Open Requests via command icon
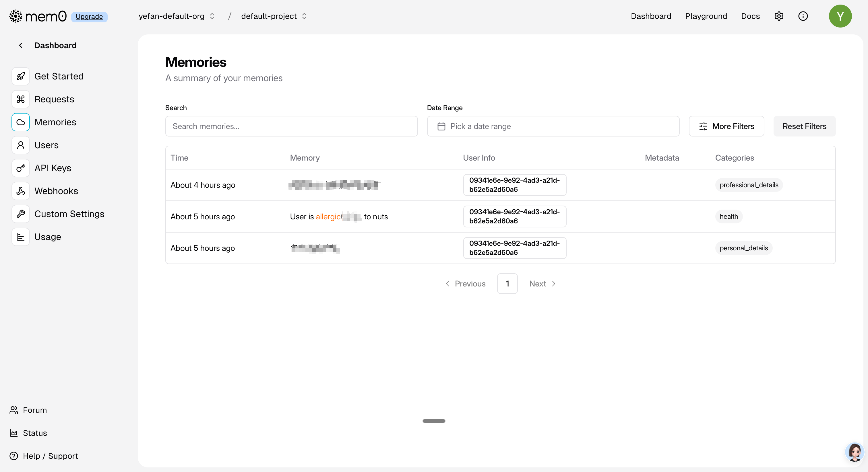This screenshot has height=472, width=868. click(x=21, y=99)
